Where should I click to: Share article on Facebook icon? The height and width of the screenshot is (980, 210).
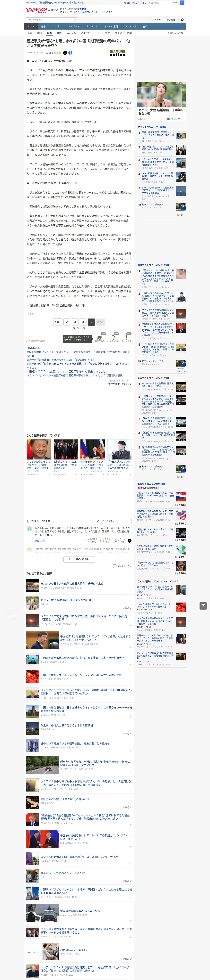[70, 53]
